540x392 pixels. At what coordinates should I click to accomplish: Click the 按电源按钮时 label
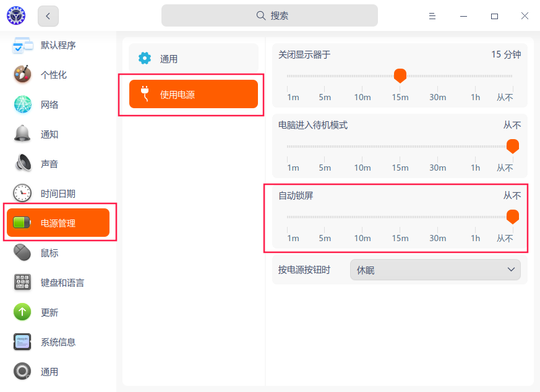pyautogui.click(x=304, y=270)
